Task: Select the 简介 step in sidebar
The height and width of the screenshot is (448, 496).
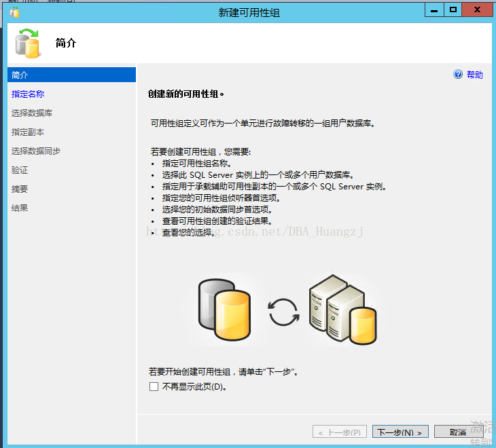Action: click(71, 75)
